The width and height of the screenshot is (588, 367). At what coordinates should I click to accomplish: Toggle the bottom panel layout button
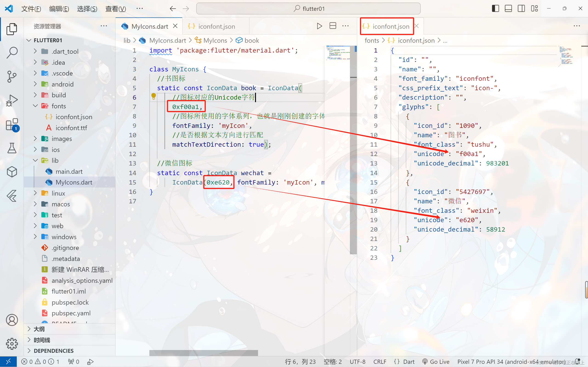(508, 9)
